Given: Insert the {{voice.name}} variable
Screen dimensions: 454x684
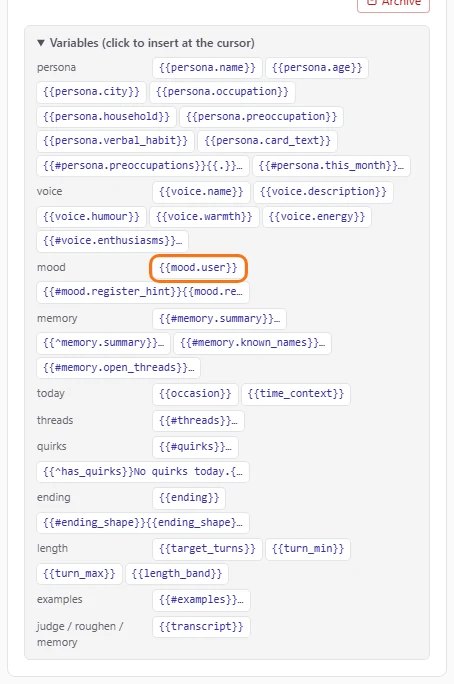Looking at the screenshot, I should click(201, 192).
